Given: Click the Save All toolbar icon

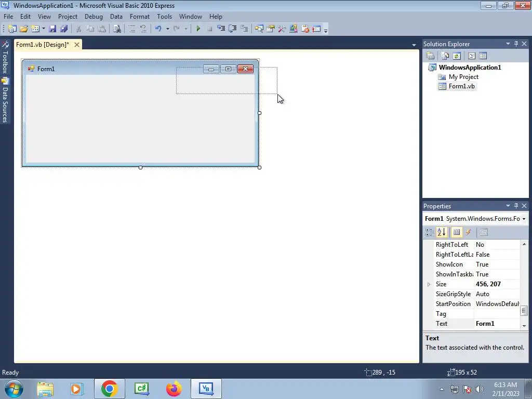Looking at the screenshot, I should (64, 29).
